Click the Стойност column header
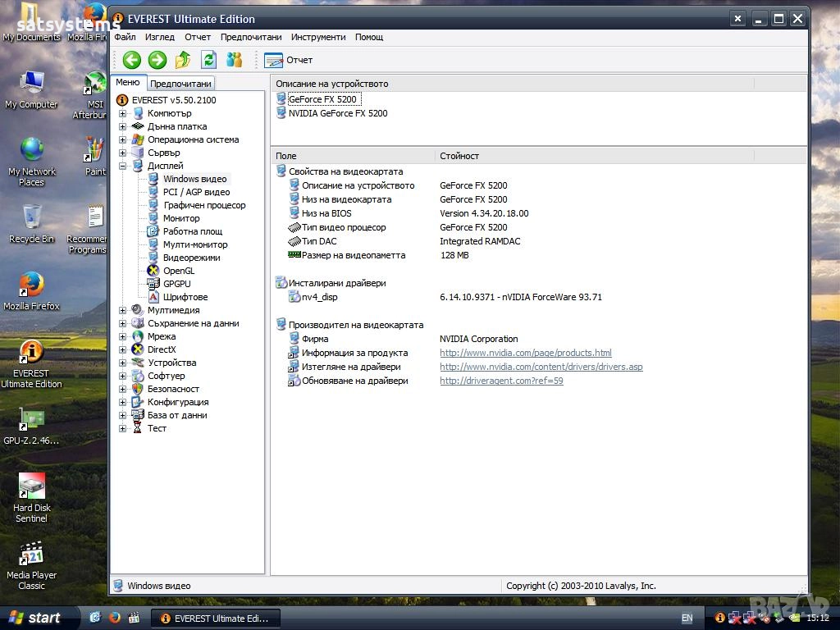 [x=459, y=155]
